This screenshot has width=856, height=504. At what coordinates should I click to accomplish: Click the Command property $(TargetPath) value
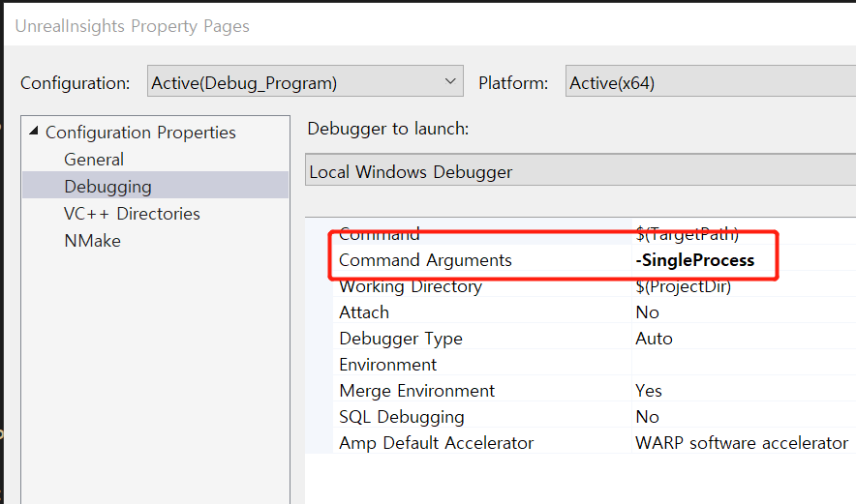tap(687, 234)
